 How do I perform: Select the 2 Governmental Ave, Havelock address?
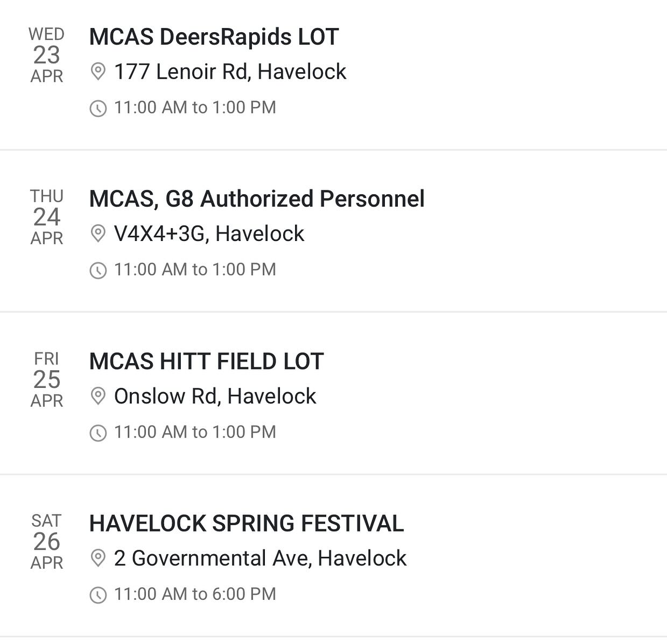tap(260, 558)
